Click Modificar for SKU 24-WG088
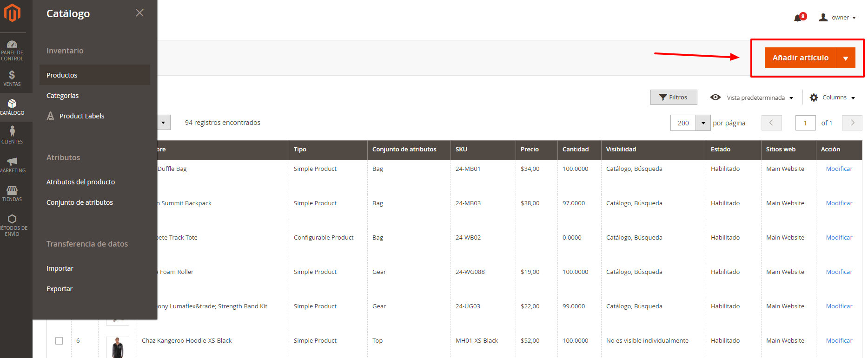Image resolution: width=868 pixels, height=358 pixels. [839, 272]
